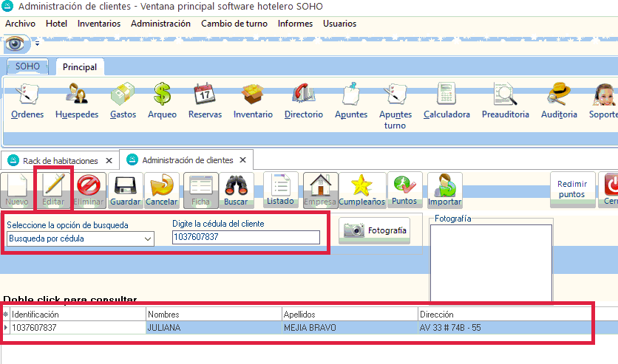This screenshot has width=618, height=364.
Task: Expand the search option dropdown
Action: click(x=147, y=238)
